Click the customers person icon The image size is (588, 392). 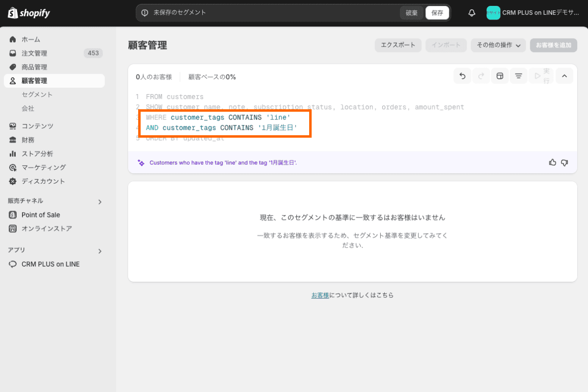click(x=13, y=81)
